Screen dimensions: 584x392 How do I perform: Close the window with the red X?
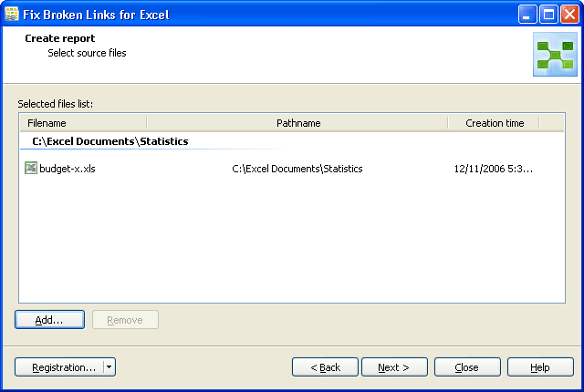(569, 15)
